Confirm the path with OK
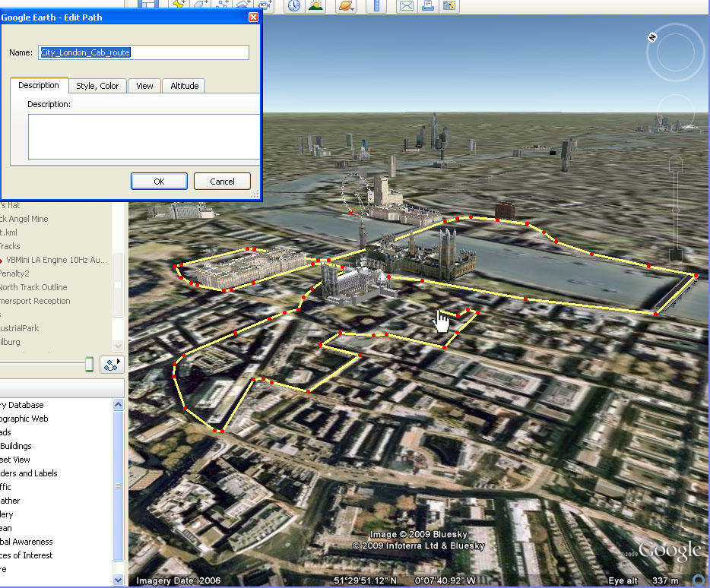710x588 pixels. coord(159,181)
